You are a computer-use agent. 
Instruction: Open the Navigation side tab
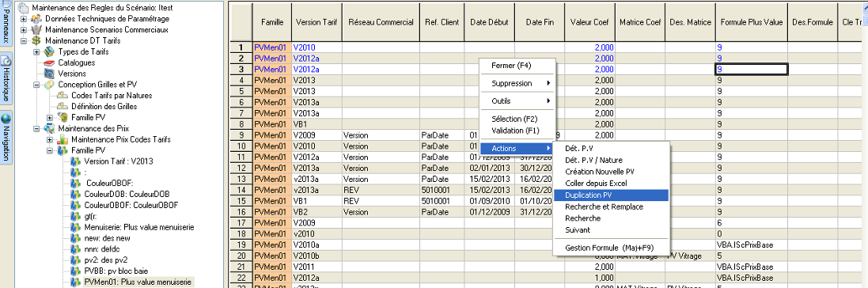[x=6, y=138]
